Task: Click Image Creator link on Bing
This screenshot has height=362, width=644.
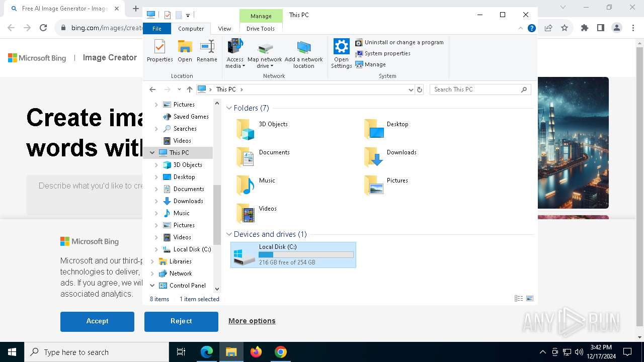Action: click(110, 58)
